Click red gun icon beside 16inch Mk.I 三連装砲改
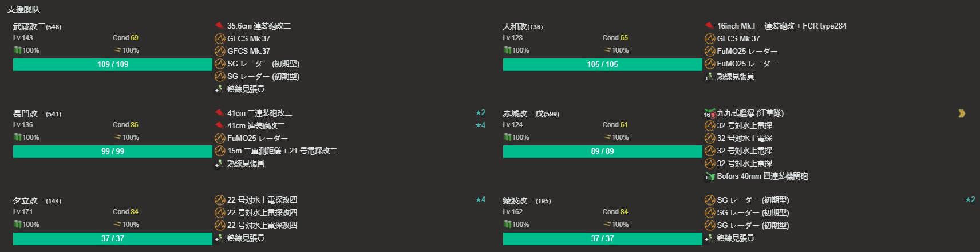This screenshot has height=252, width=980. coord(709,26)
